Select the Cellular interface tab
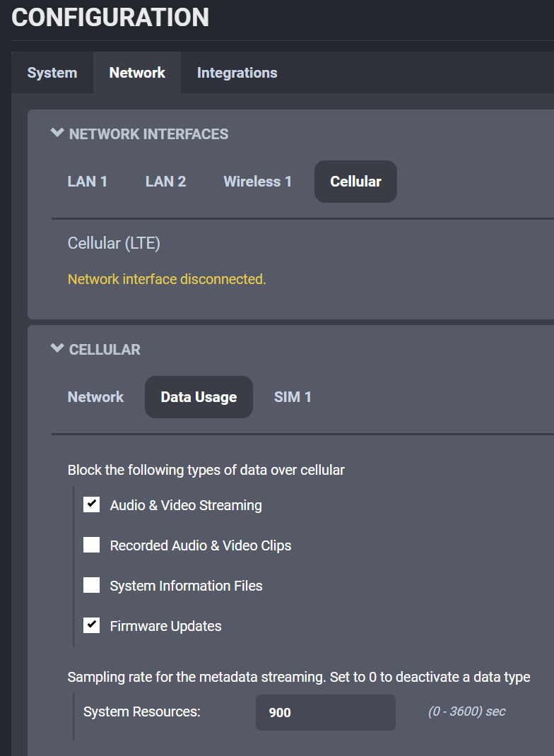 tap(356, 182)
